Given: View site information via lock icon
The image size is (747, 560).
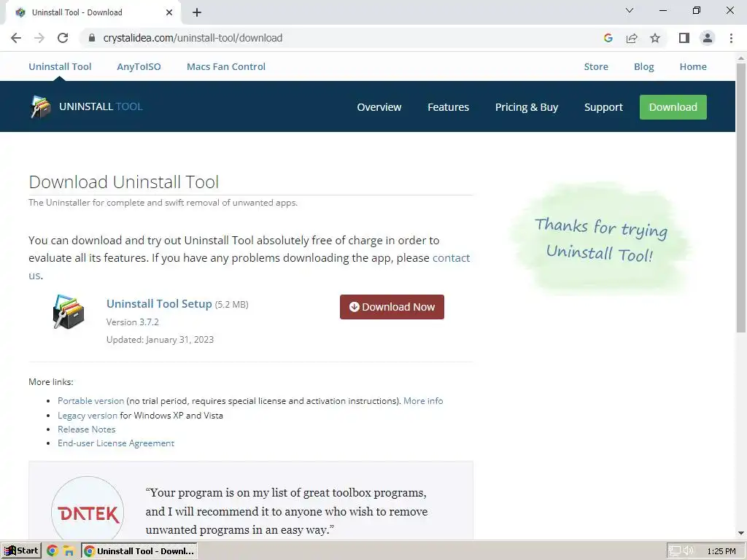Looking at the screenshot, I should (92, 38).
